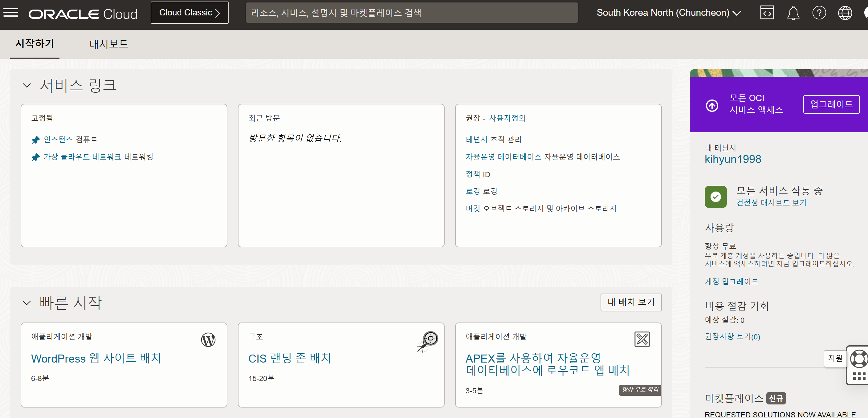868x418 pixels.
Task: Open the support lifebuoy icon
Action: pyautogui.click(x=858, y=358)
